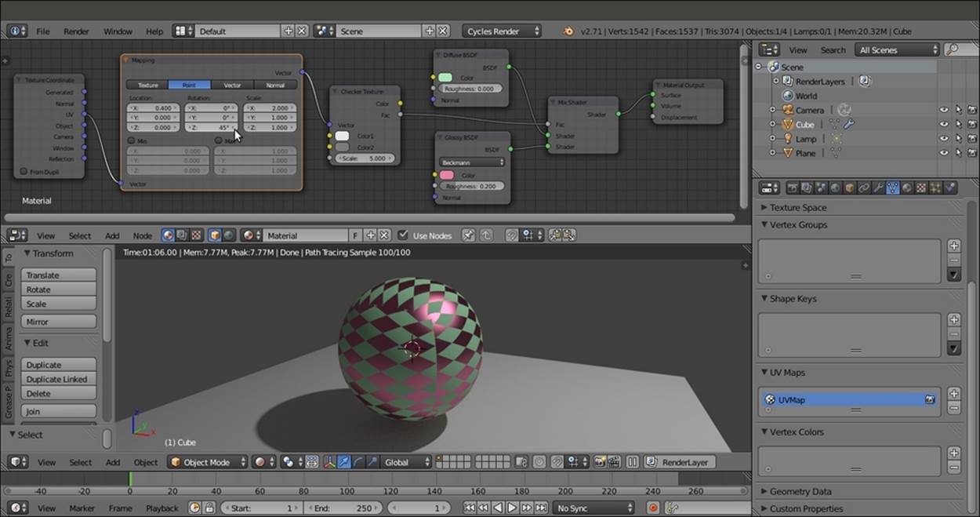Open the Render menu in top bar
Image resolution: width=980 pixels, height=517 pixels.
(x=76, y=31)
